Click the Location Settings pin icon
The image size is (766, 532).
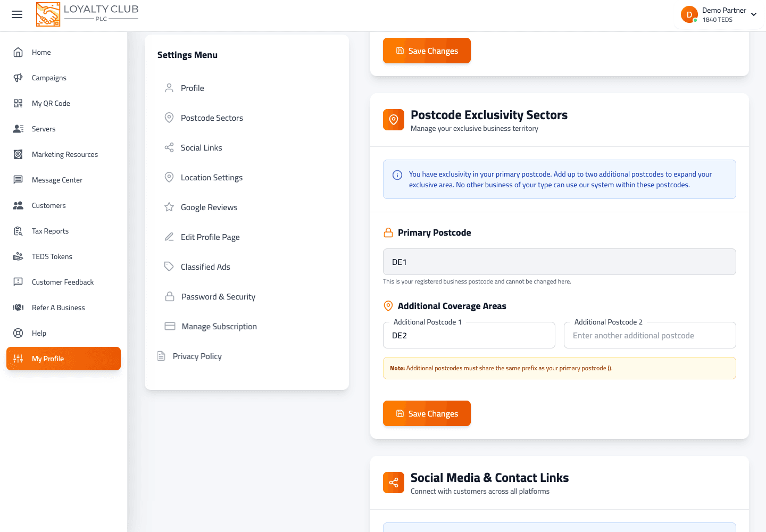169,177
